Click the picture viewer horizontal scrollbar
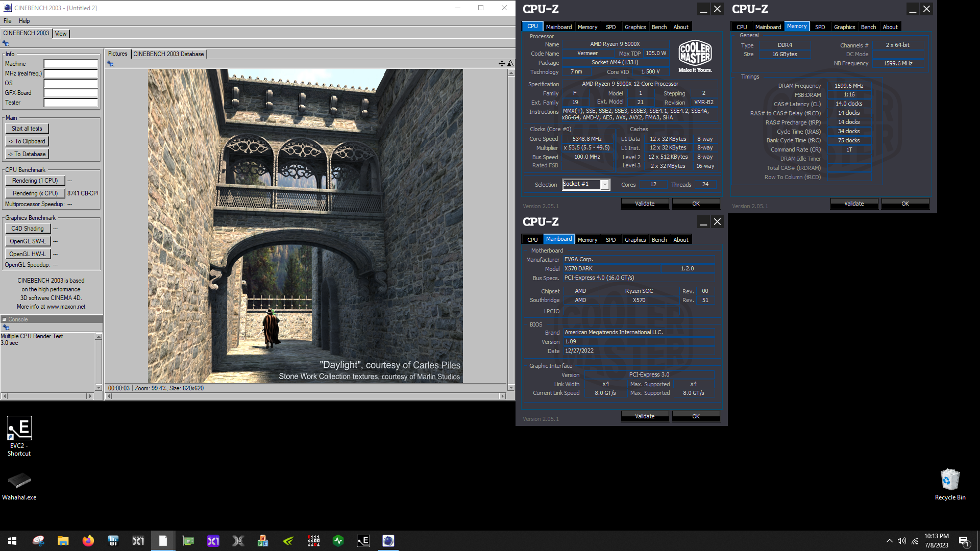The image size is (980, 551). 306,396
